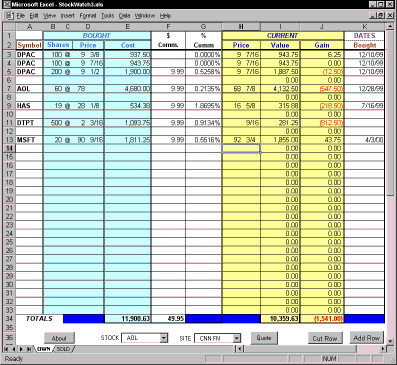397x365 pixels.
Task: Open the View menu
Action: (x=49, y=16)
